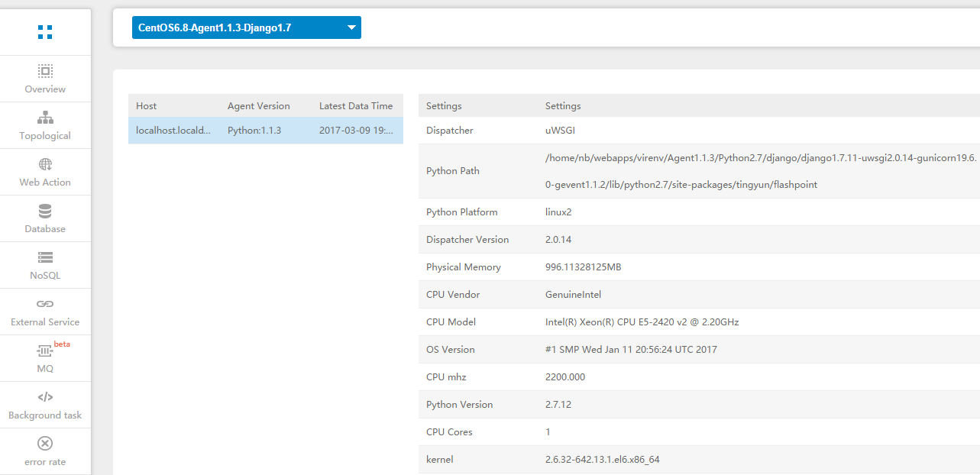This screenshot has height=475, width=980.
Task: Click the Database cylinder icon
Action: click(x=45, y=211)
